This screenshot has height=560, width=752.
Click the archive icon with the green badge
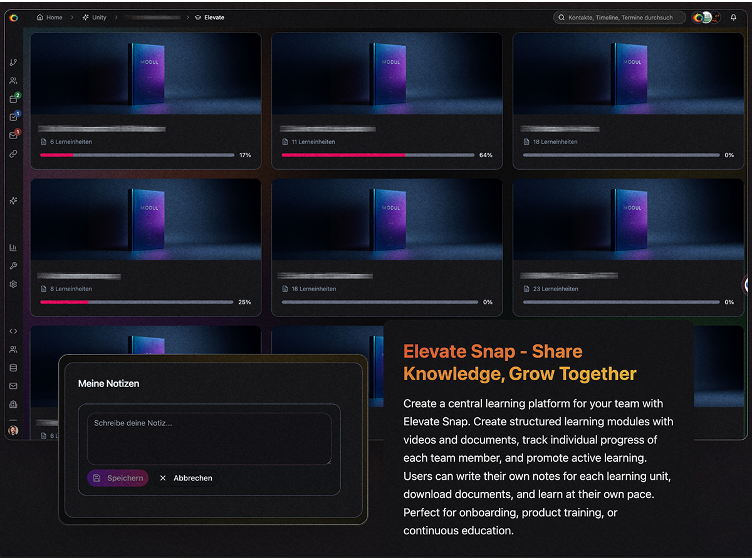click(x=13, y=98)
